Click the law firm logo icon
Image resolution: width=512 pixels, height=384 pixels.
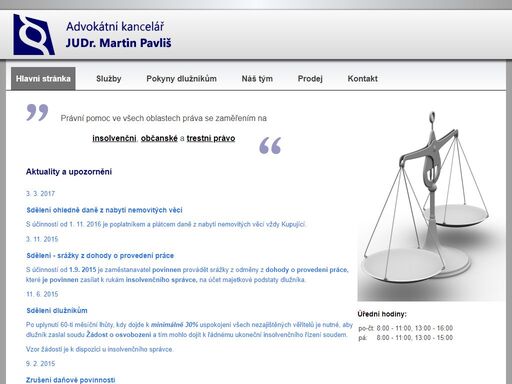[x=34, y=34]
